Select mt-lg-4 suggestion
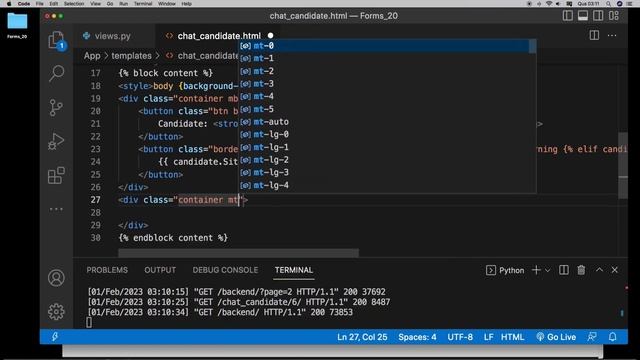 (384, 185)
